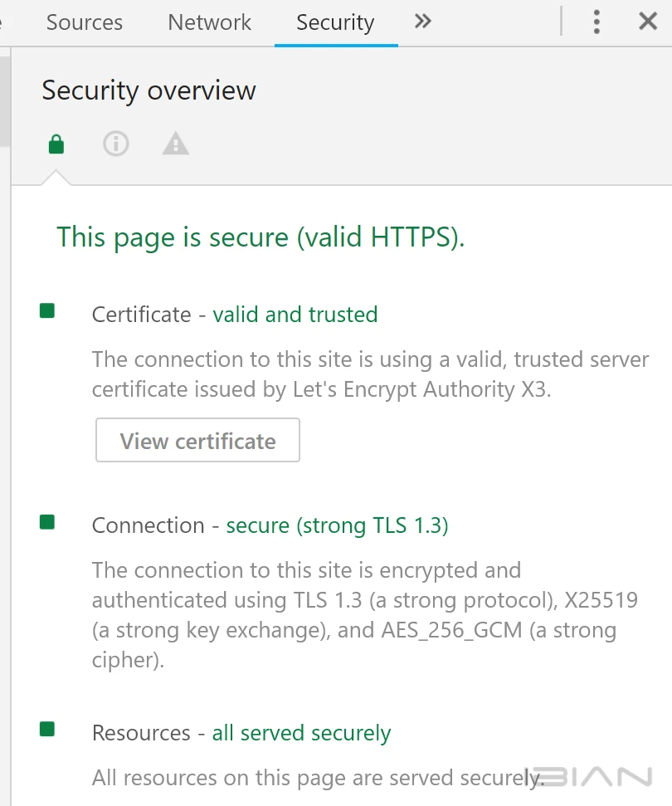This screenshot has height=806, width=672.
Task: Click the 'This page is secure' summary text
Action: coord(261,238)
